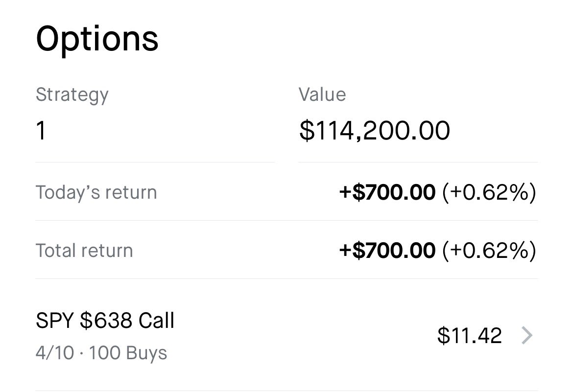Click the divider line under $114,200.00
This screenshot has height=392, width=573.
[417, 162]
